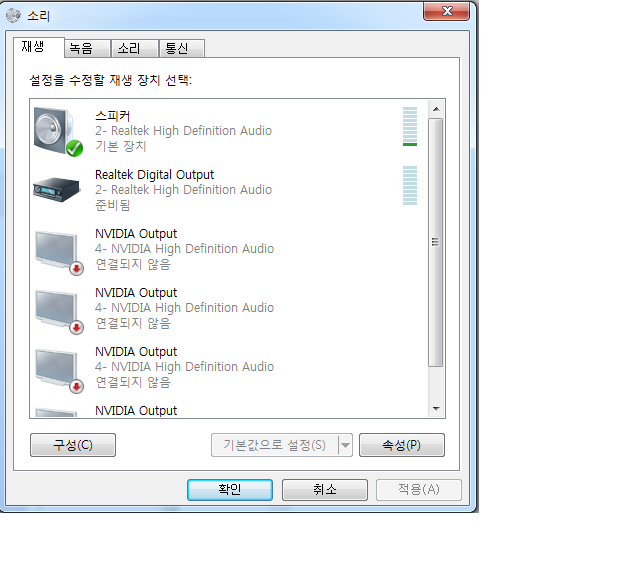Viewport: 640px width, 561px height.
Task: Open the 속성(P) properties button
Action: tap(402, 445)
